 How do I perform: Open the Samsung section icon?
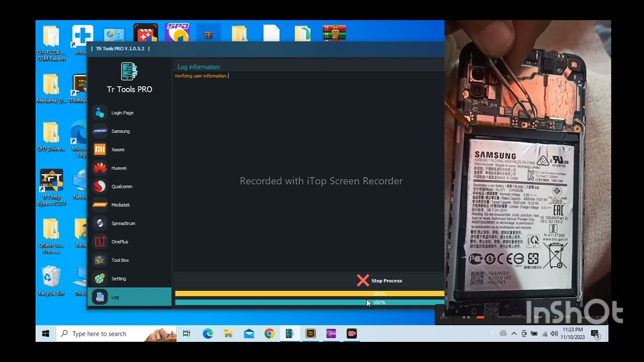pos(100,131)
